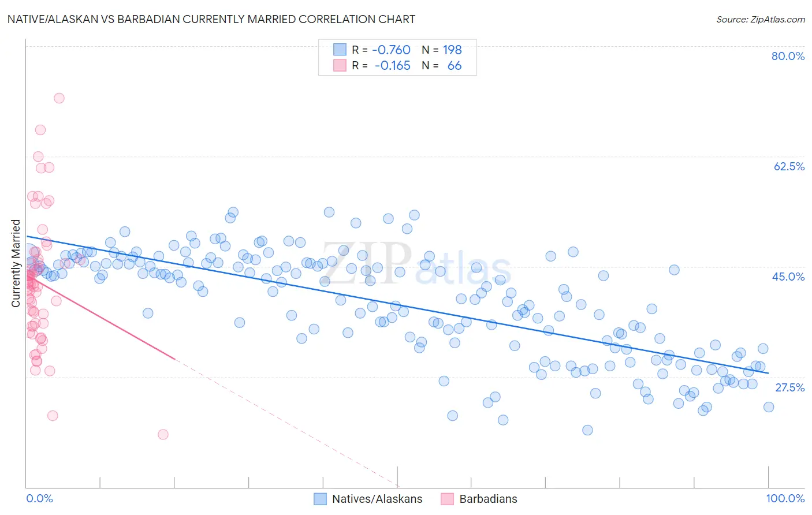812x515 pixels.
Task: Click the N = 198 statistic text
Action: click(x=442, y=50)
